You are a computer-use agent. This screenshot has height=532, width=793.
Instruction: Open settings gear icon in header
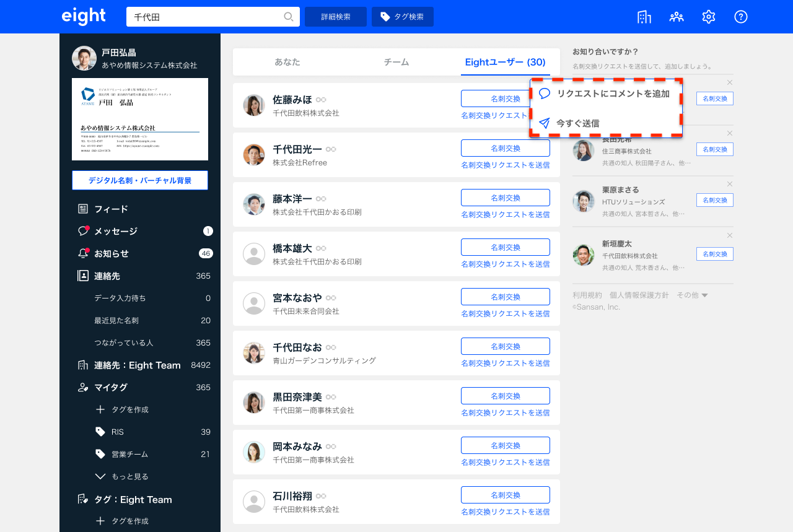click(x=709, y=17)
